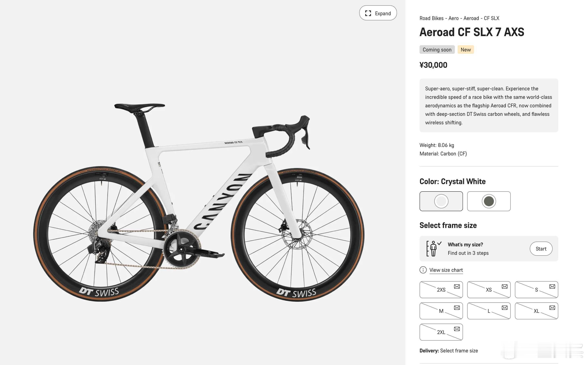Click the envelope icon on size S
Viewport: 588px width, 365px height.
552,287
